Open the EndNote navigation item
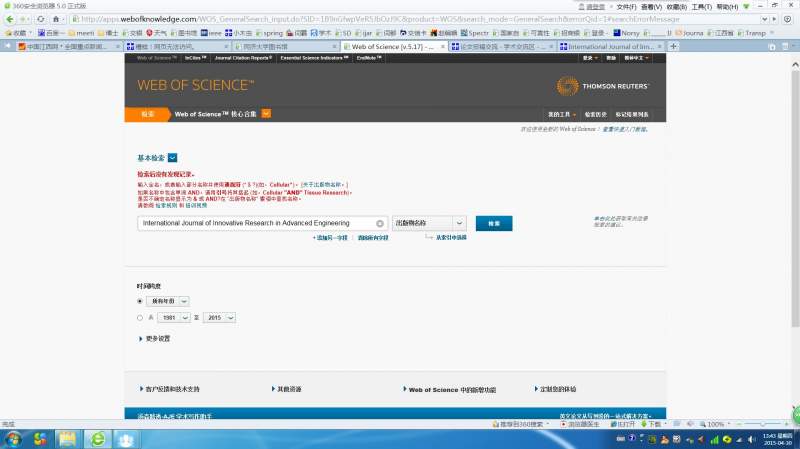800x449 pixels. pyautogui.click(x=368, y=58)
